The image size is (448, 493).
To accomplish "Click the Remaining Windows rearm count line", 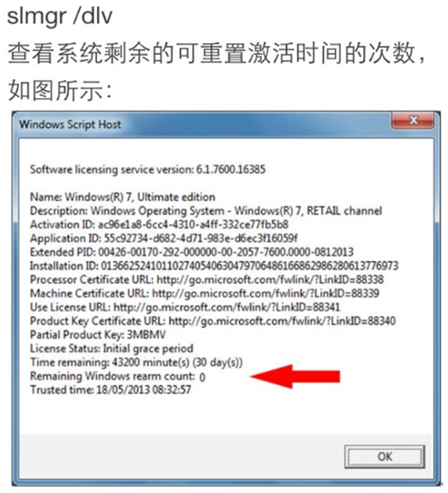I will pyautogui.click(x=118, y=376).
